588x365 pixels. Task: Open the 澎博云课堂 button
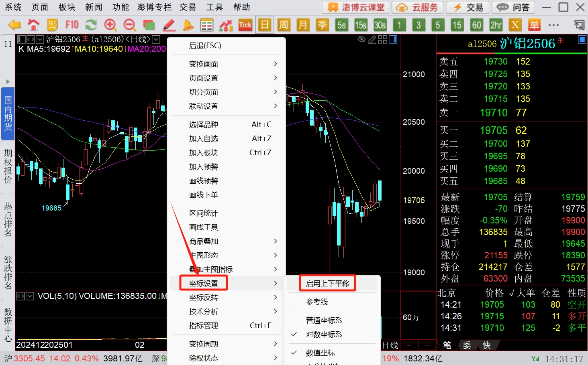click(x=356, y=7)
